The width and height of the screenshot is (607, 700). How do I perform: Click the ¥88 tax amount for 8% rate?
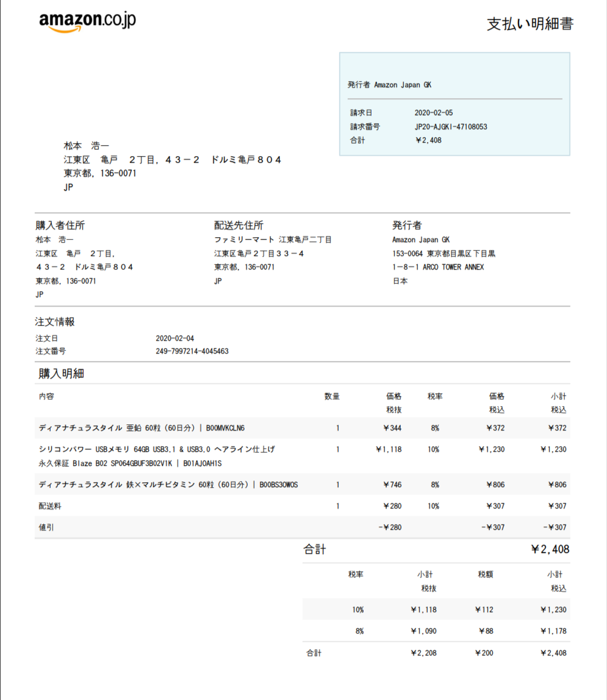(x=487, y=631)
